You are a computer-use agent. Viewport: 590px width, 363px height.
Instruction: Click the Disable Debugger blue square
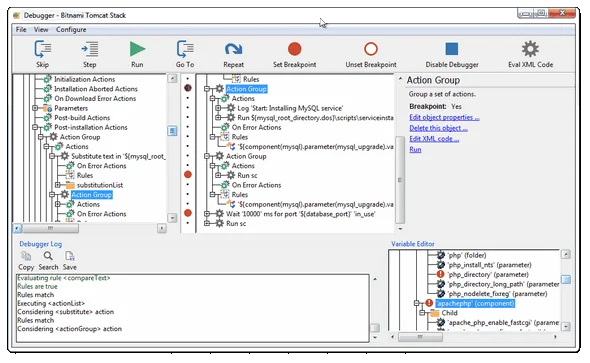click(452, 49)
